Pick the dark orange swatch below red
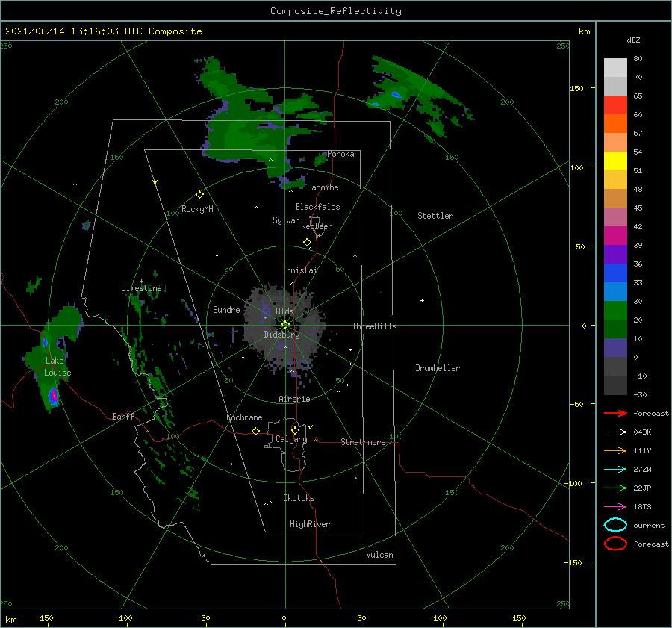The height and width of the screenshot is (628, 672). point(615,123)
